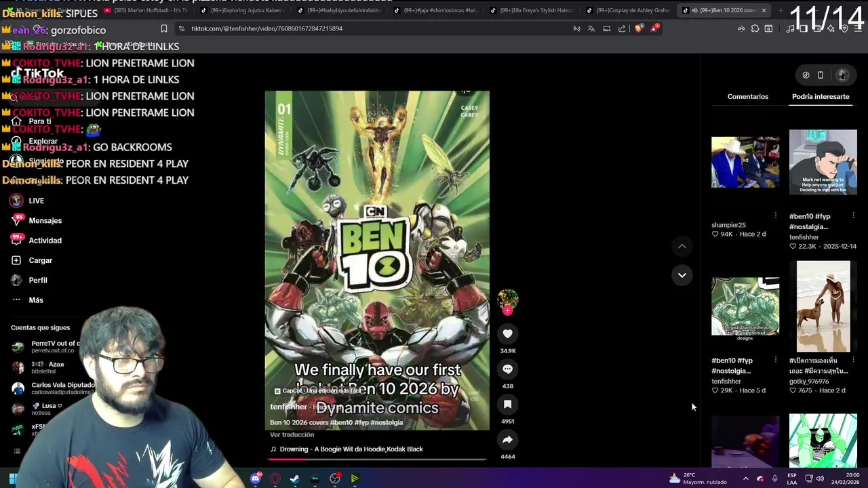868x488 pixels.
Task: Click the translate page icon in address bar
Action: pos(591,28)
